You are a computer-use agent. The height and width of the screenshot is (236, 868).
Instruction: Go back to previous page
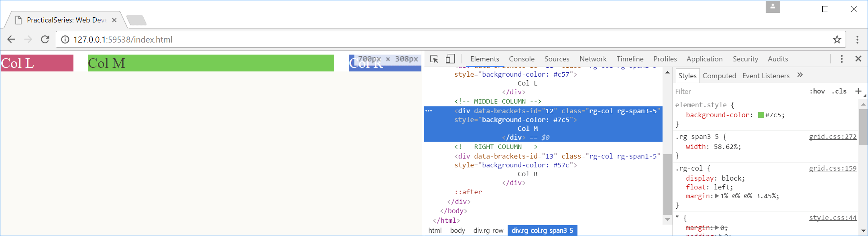(x=11, y=39)
